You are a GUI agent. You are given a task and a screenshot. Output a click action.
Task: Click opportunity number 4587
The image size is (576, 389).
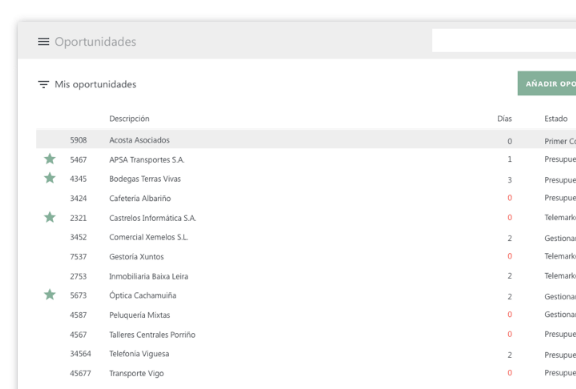[x=78, y=315]
